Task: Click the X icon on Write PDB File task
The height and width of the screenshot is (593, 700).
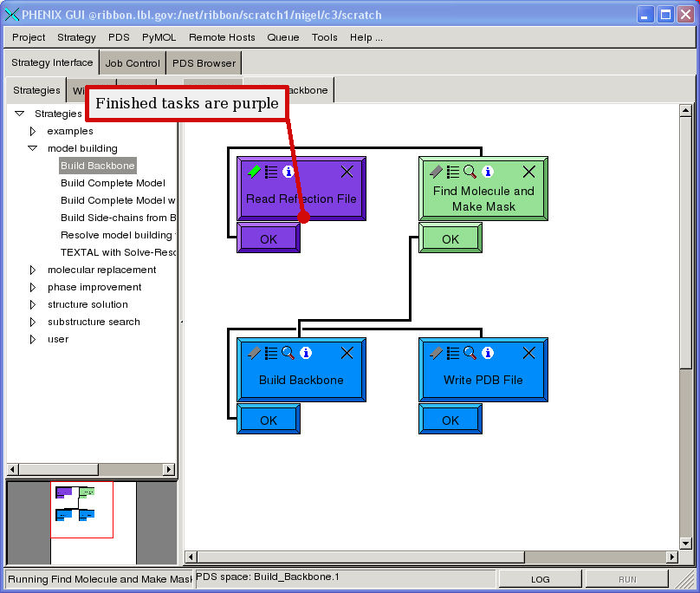Action: [528, 353]
